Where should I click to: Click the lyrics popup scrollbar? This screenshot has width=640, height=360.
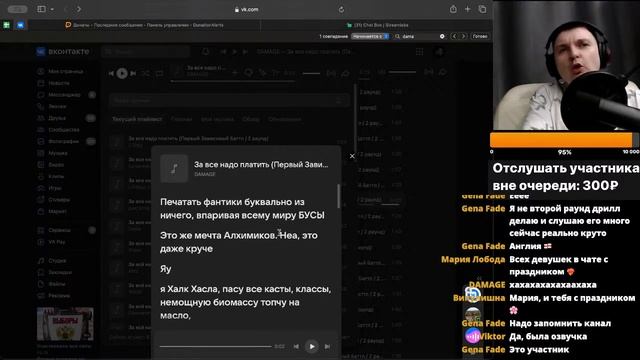[338, 196]
